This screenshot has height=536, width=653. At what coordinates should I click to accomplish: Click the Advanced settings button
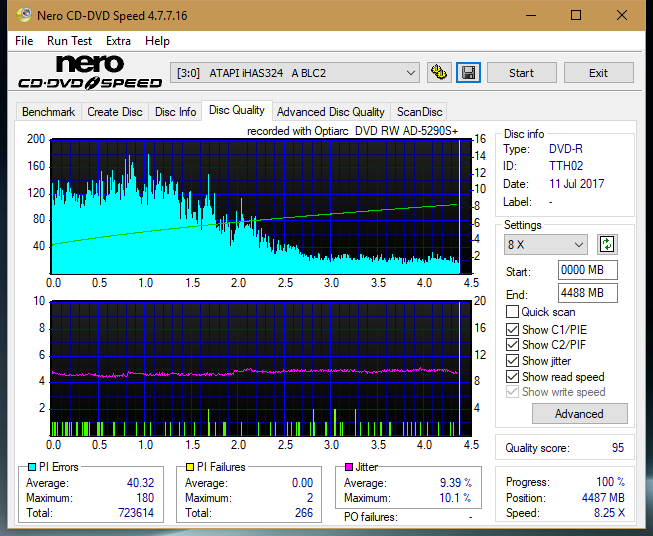click(x=579, y=414)
